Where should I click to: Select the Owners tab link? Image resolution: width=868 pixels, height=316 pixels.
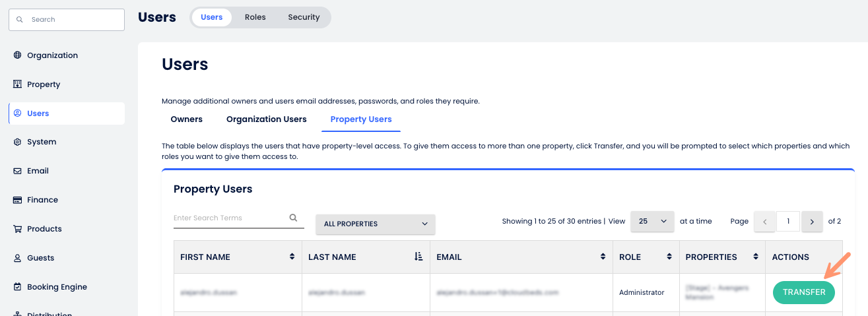tap(186, 119)
